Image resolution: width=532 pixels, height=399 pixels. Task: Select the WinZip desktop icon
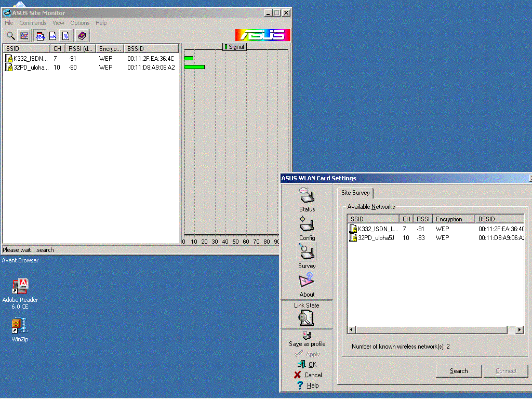click(x=19, y=326)
